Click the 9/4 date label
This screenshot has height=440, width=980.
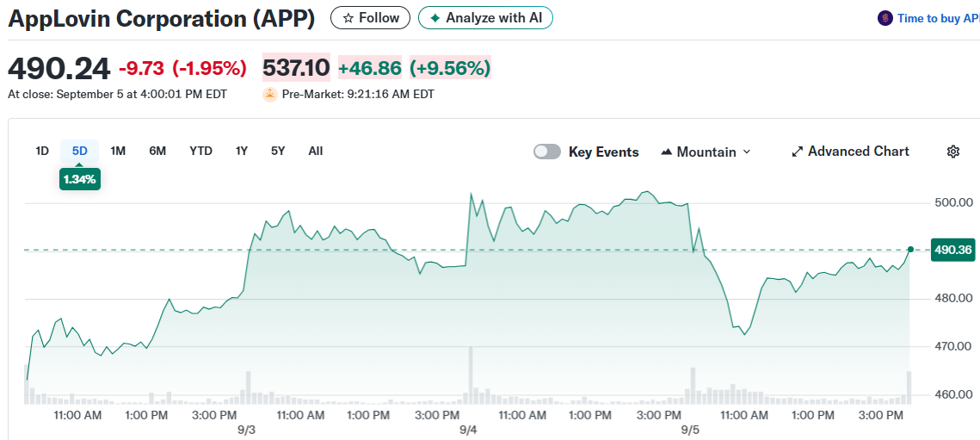pos(468,430)
